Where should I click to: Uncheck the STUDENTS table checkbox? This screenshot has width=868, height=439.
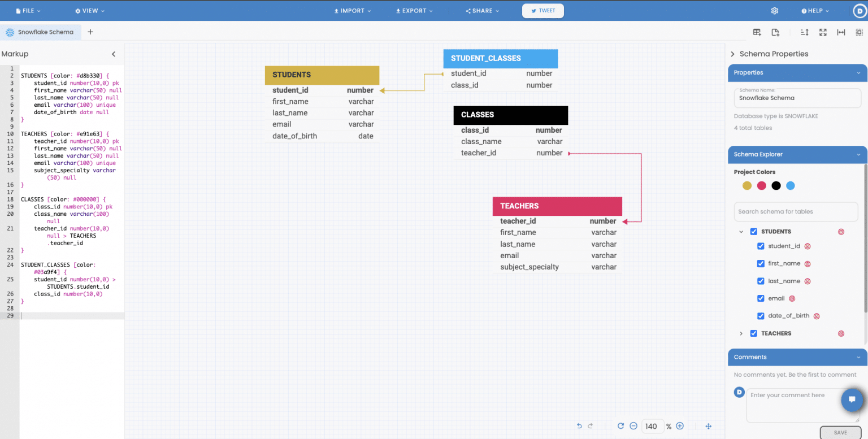pos(753,232)
